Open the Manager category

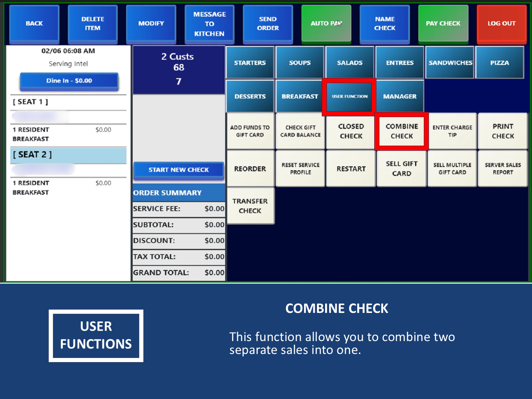399,96
